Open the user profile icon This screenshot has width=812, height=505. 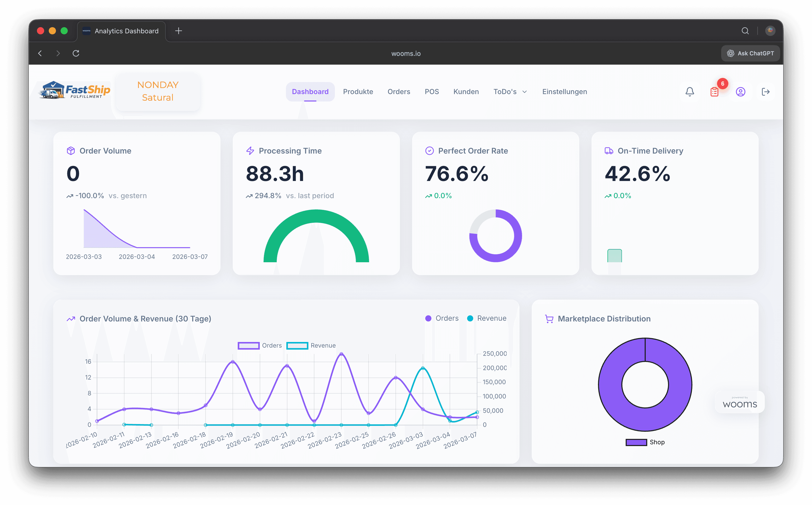click(740, 92)
